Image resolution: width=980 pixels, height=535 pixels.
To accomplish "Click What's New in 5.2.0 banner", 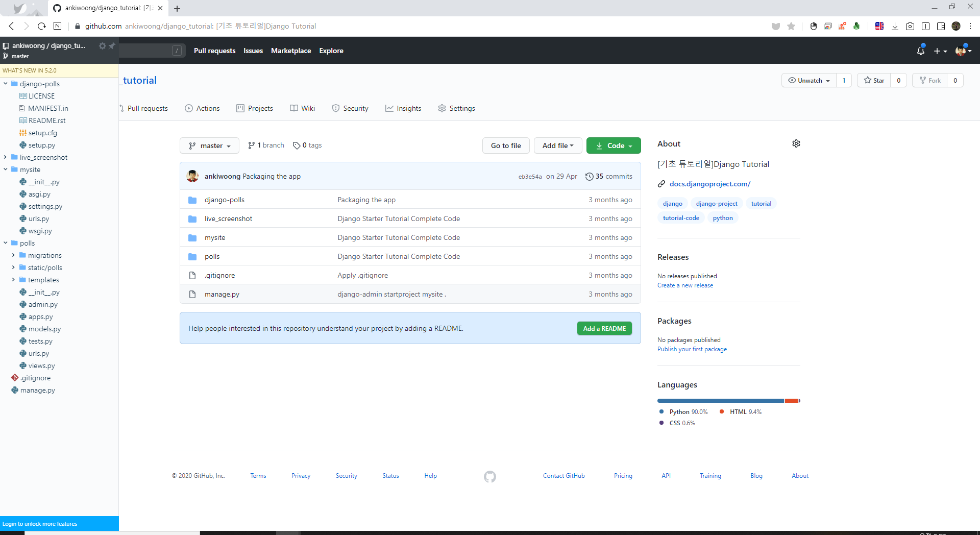I will (59, 70).
